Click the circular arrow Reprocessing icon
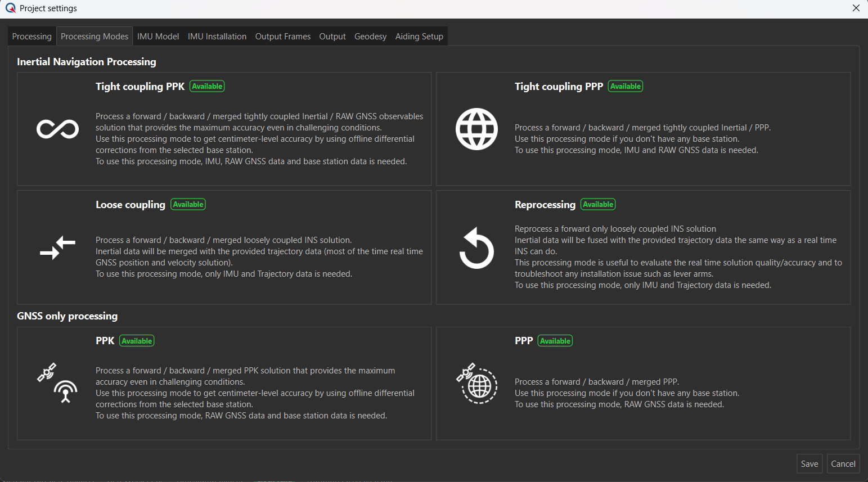 tap(476, 248)
